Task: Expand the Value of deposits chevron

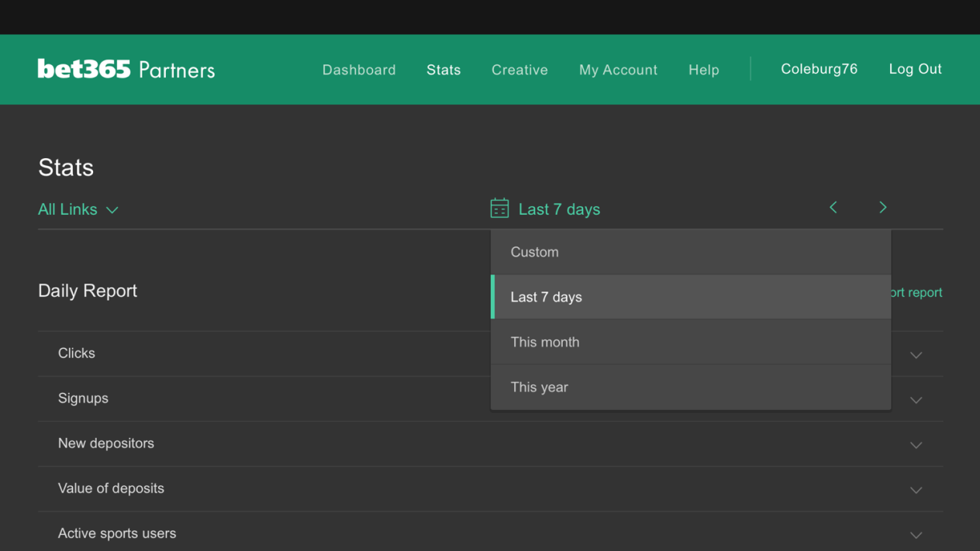Action: pyautogui.click(x=916, y=490)
